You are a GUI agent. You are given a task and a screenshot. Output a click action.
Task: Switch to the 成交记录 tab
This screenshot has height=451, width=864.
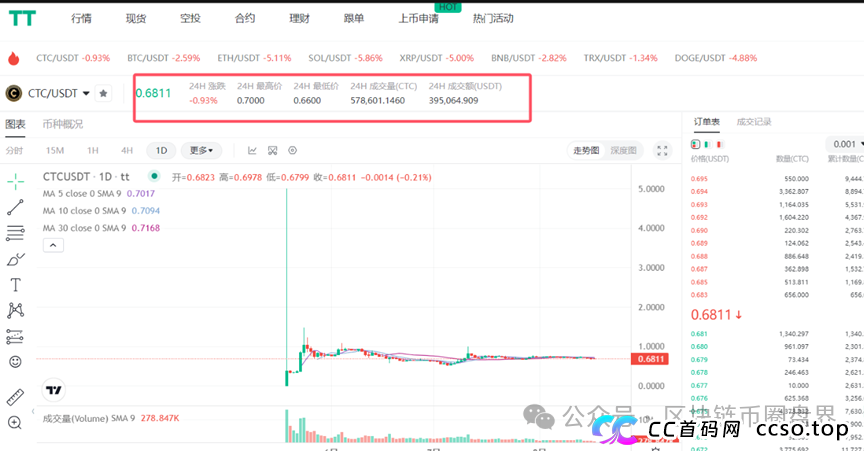pos(754,122)
